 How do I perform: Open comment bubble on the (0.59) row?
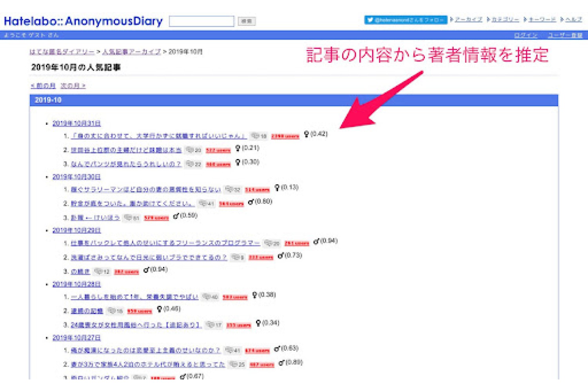(x=132, y=218)
